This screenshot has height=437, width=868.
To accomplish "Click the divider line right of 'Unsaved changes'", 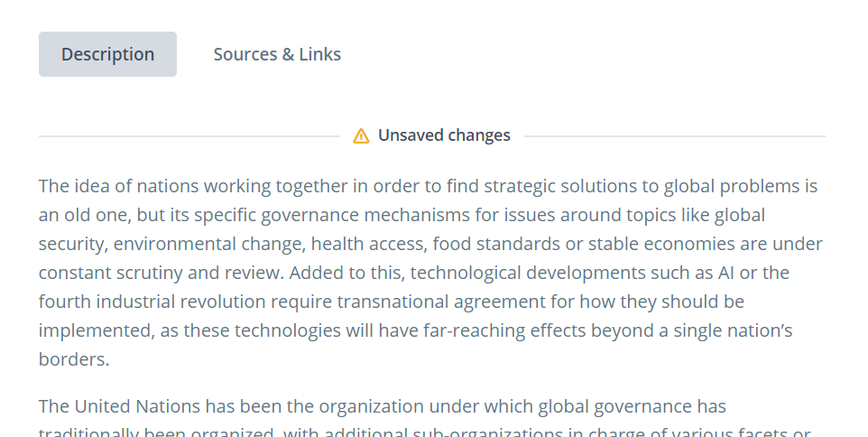I will (x=674, y=135).
